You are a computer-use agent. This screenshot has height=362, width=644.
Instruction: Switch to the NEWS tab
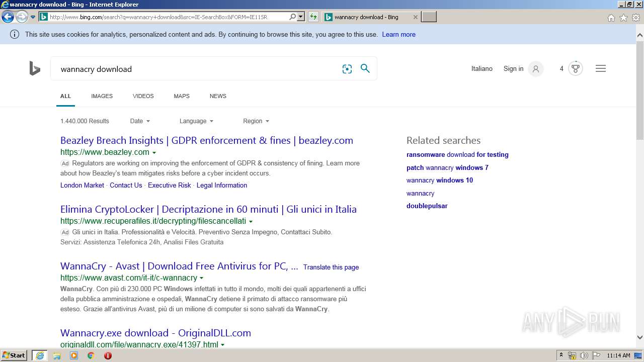[218, 96]
